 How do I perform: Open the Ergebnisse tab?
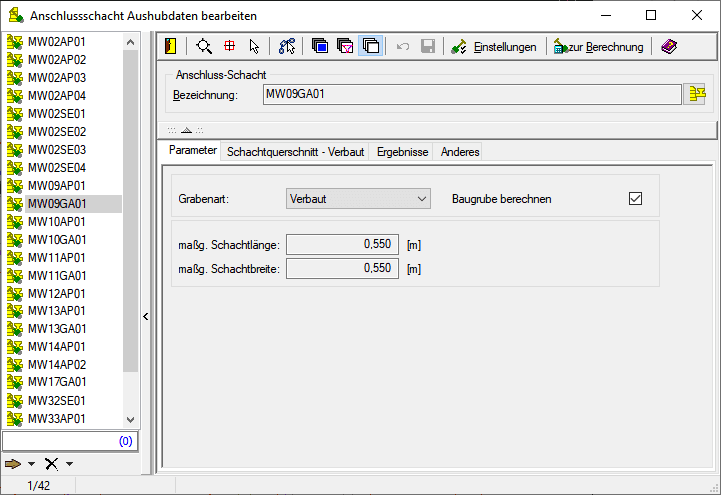[402, 152]
